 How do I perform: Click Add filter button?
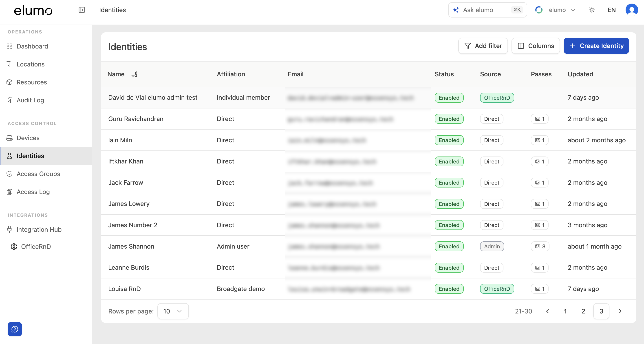[x=483, y=46]
